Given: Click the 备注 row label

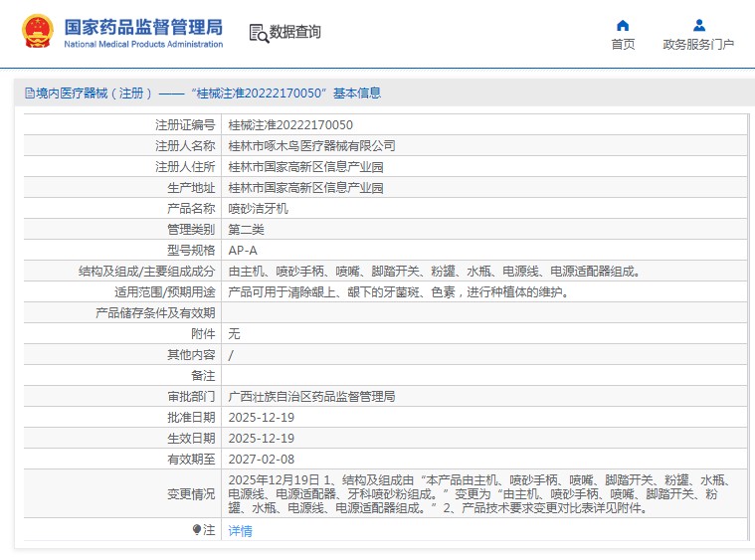Looking at the screenshot, I should [203, 376].
